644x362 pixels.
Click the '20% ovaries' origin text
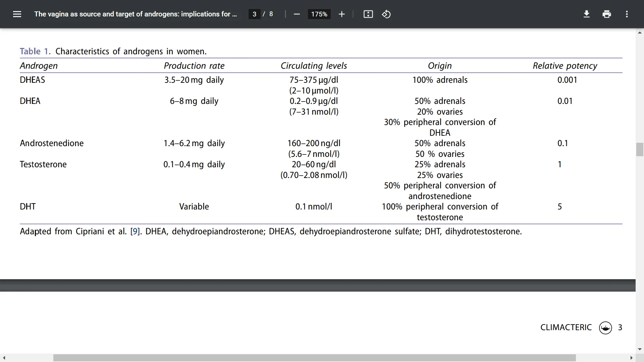(440, 112)
